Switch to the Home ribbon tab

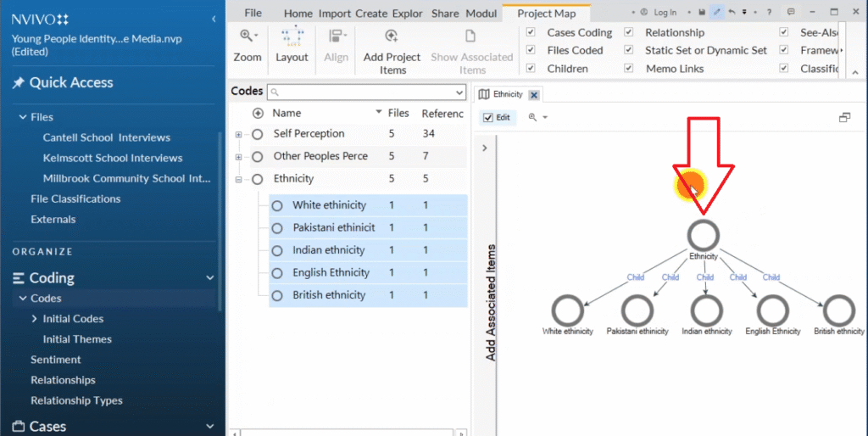(x=298, y=14)
